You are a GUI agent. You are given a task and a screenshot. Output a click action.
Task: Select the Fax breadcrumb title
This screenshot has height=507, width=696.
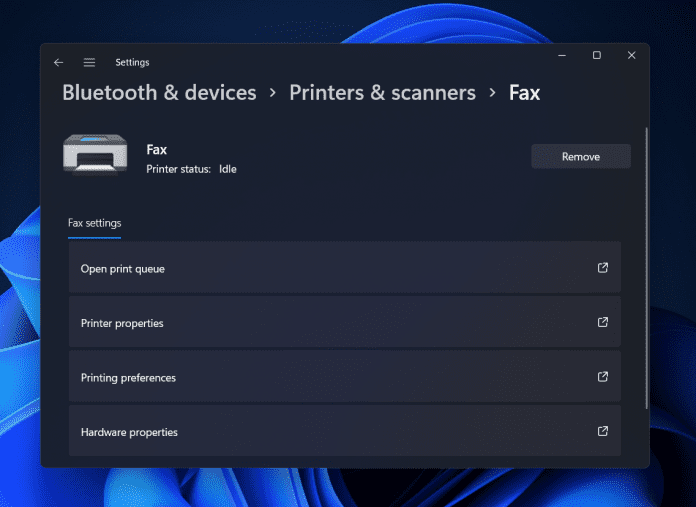524,93
